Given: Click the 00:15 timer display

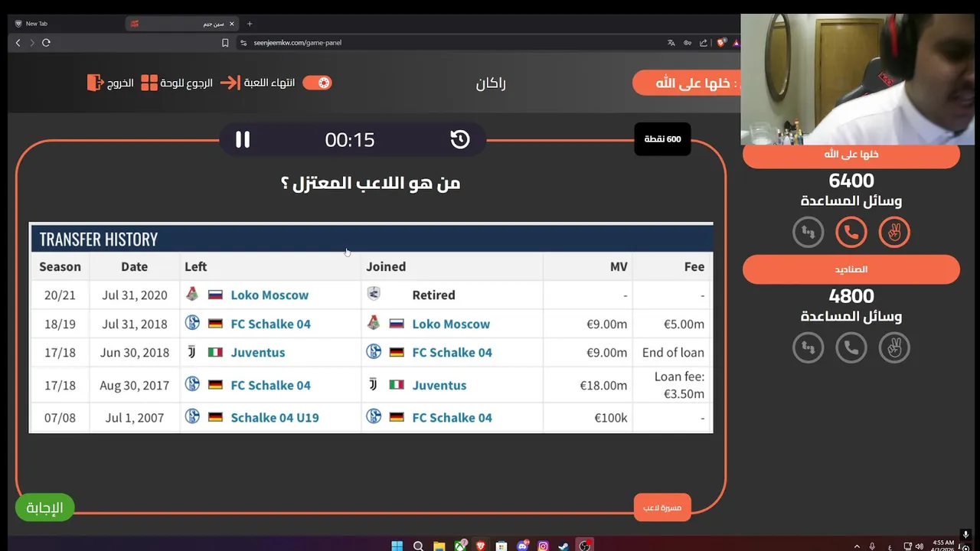Looking at the screenshot, I should (x=350, y=139).
